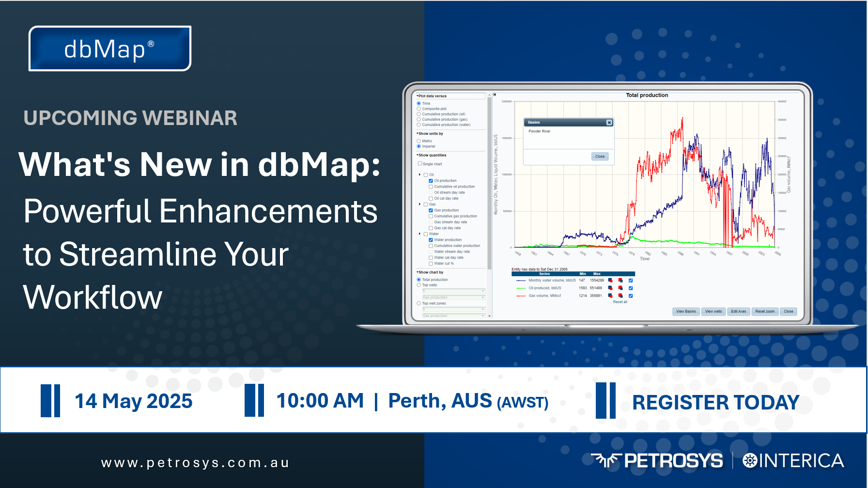
Task: Uncheck the Water production checkbox
Action: coord(431,240)
